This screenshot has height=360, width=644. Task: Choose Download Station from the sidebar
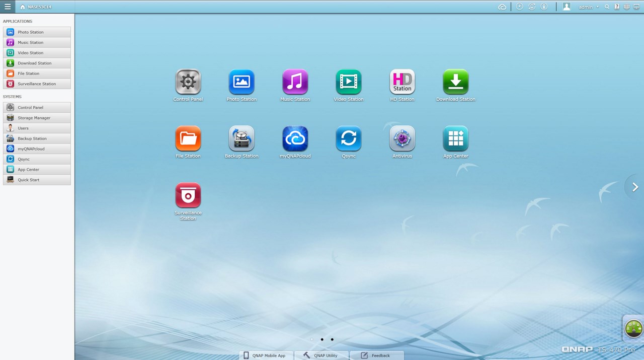pyautogui.click(x=37, y=63)
